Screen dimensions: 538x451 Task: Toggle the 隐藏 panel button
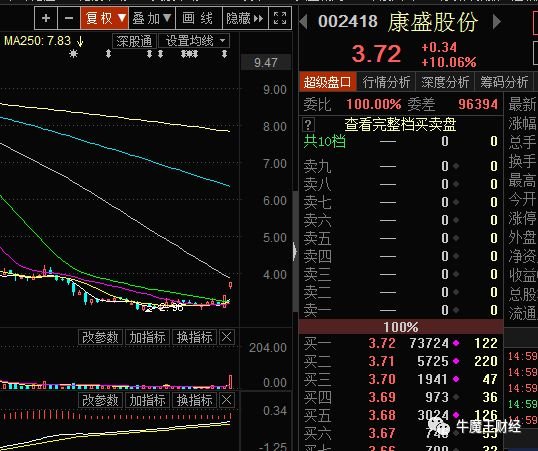pyautogui.click(x=245, y=18)
